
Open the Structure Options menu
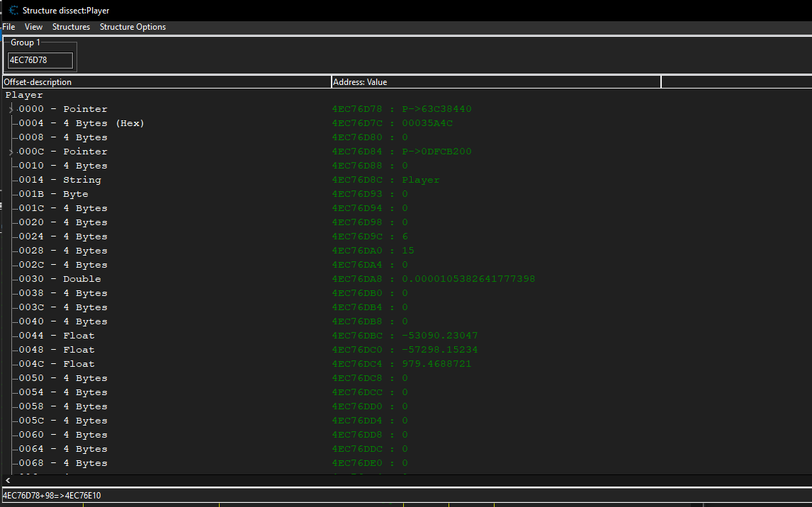click(x=132, y=27)
